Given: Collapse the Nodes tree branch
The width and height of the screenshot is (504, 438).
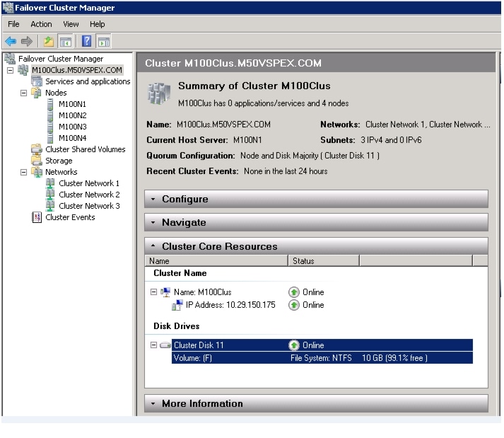Looking at the screenshot, I should coord(23,93).
